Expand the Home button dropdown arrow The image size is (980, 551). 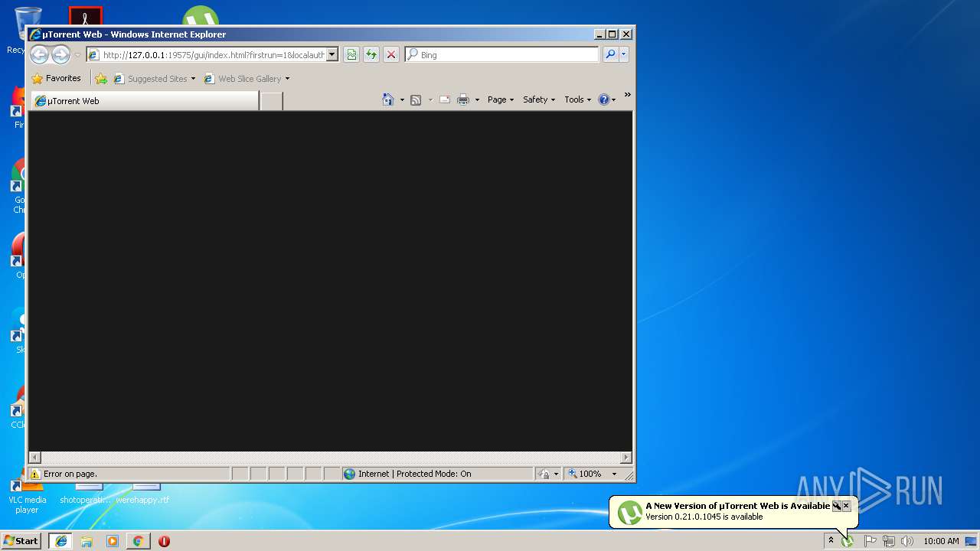click(x=402, y=99)
